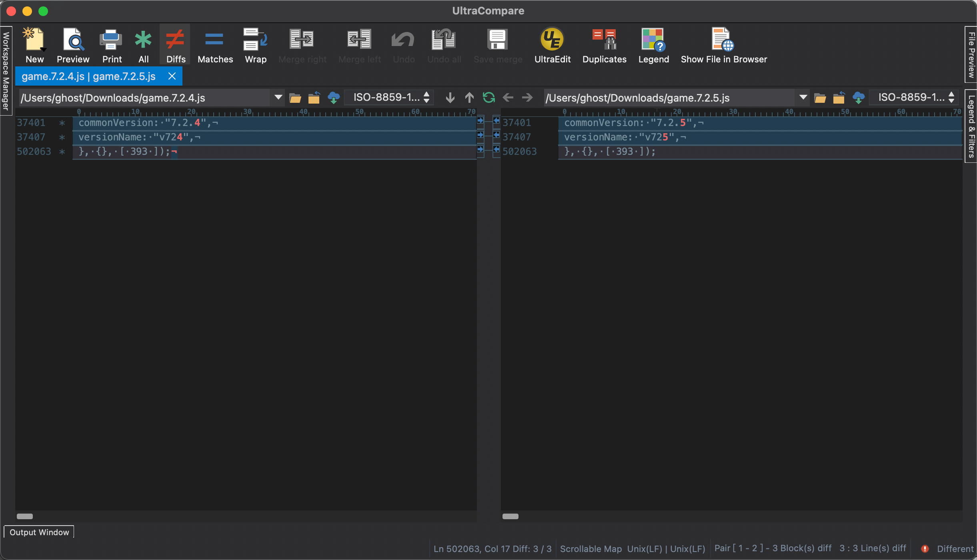Open the Output Window button
Image resolution: width=977 pixels, height=560 pixels.
(39, 532)
